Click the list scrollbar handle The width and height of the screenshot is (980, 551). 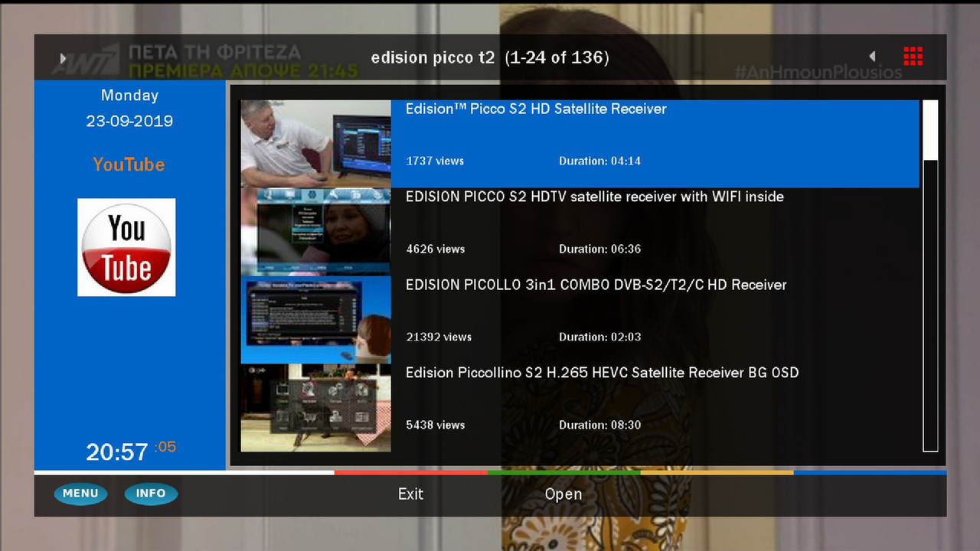[x=930, y=130]
